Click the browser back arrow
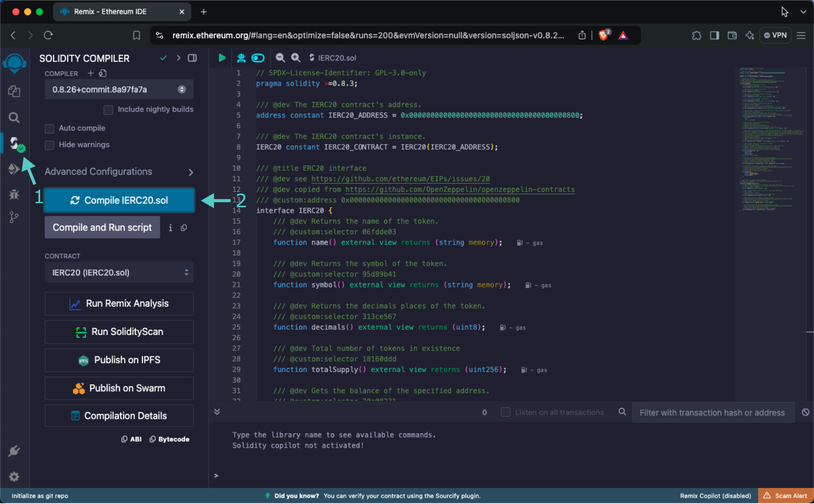The image size is (814, 504). (13, 35)
